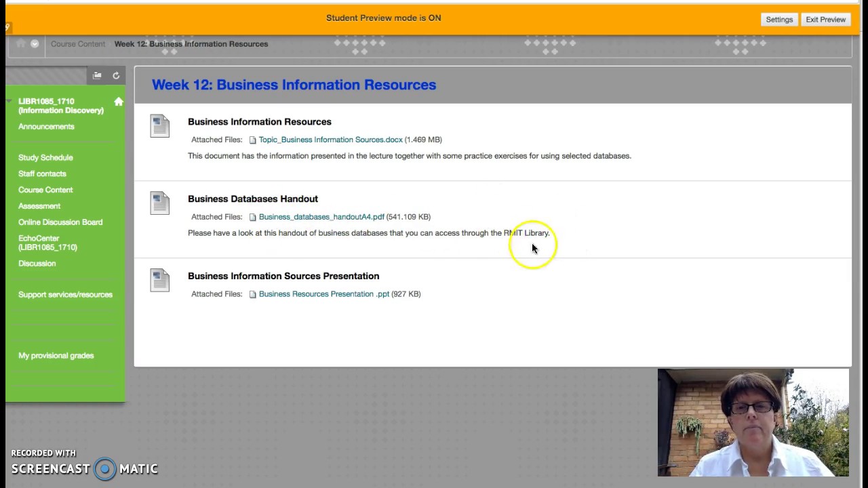This screenshot has height=488, width=868.
Task: Click the 'Student Preview mode is ON' text
Action: (384, 18)
